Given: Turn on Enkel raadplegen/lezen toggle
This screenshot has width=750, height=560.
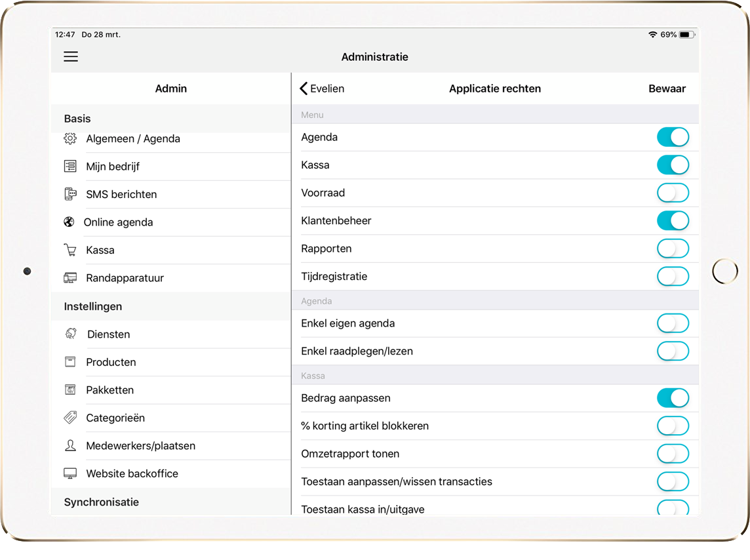Looking at the screenshot, I should coord(673,351).
